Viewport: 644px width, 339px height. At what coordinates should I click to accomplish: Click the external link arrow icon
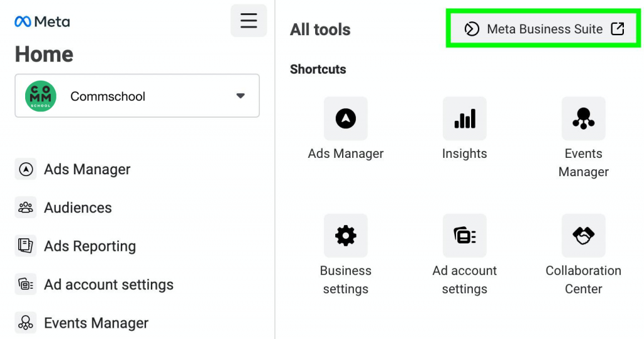tap(618, 29)
